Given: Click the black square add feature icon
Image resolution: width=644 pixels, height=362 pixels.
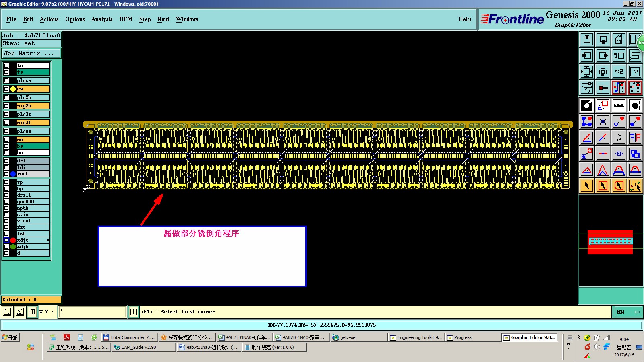Looking at the screenshot, I should [587, 105].
